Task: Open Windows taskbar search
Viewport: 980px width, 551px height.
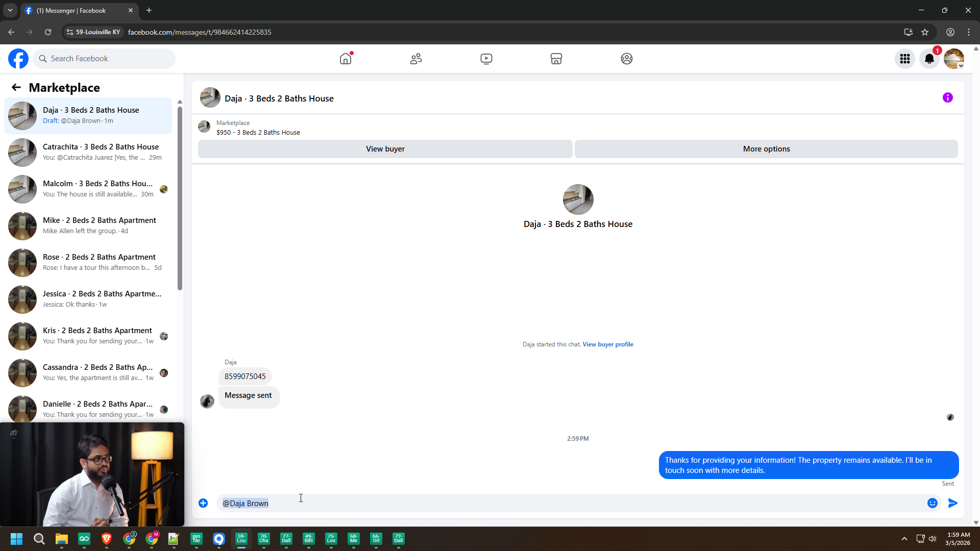Action: [39, 539]
